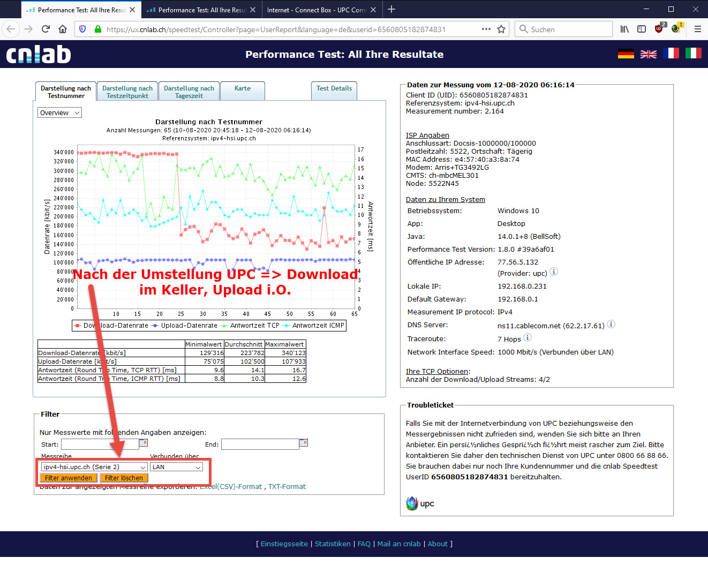Image resolution: width=708 pixels, height=588 pixels.
Task: Open the Statistiken footer link
Action: [333, 544]
